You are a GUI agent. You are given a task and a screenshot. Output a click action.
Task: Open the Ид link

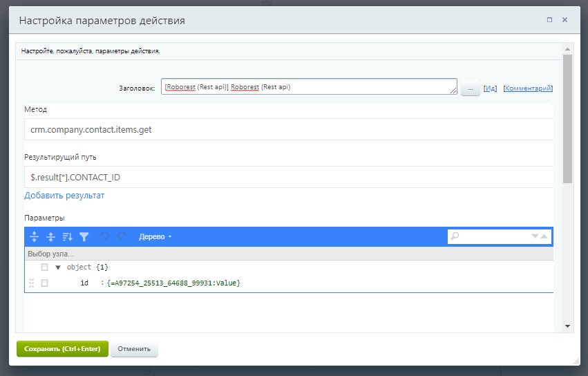(490, 88)
